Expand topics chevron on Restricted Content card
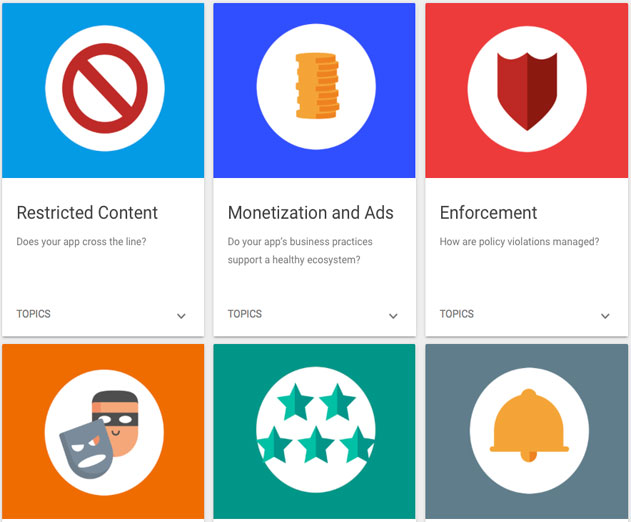Viewport: 631px width, 522px height. [181, 316]
